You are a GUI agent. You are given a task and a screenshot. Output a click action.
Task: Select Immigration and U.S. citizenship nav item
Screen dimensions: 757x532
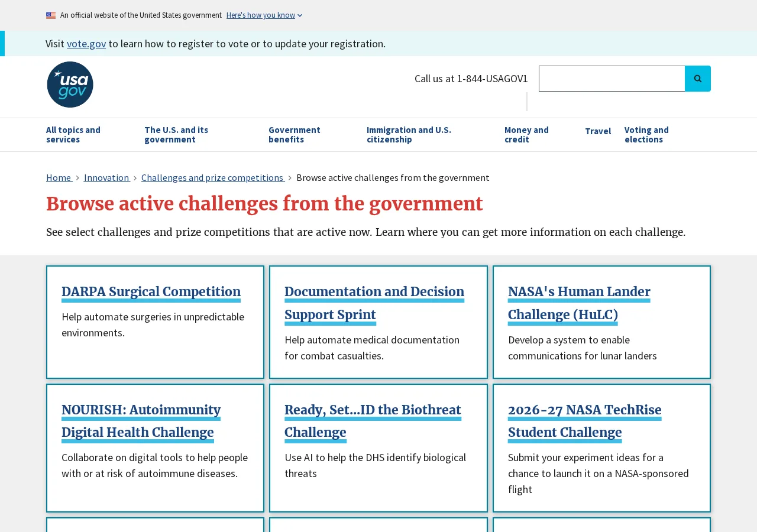(409, 135)
